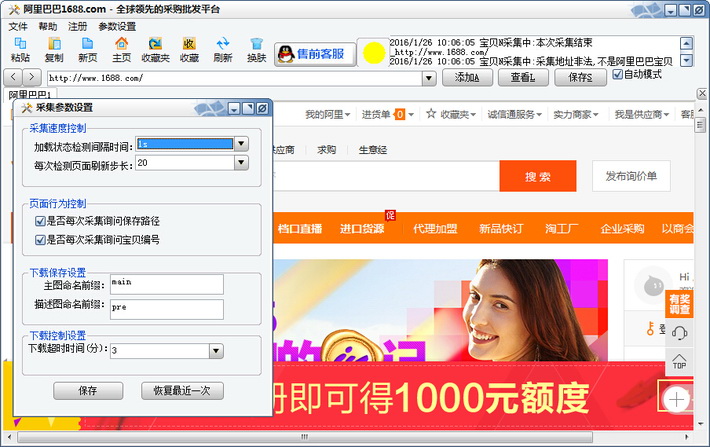
Task: Click the 进口货源 nav link
Action: tap(362, 229)
